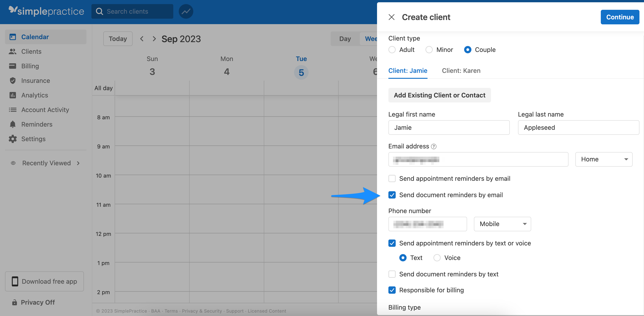Open the Calendar from the sidebar
644x316 pixels.
click(35, 37)
